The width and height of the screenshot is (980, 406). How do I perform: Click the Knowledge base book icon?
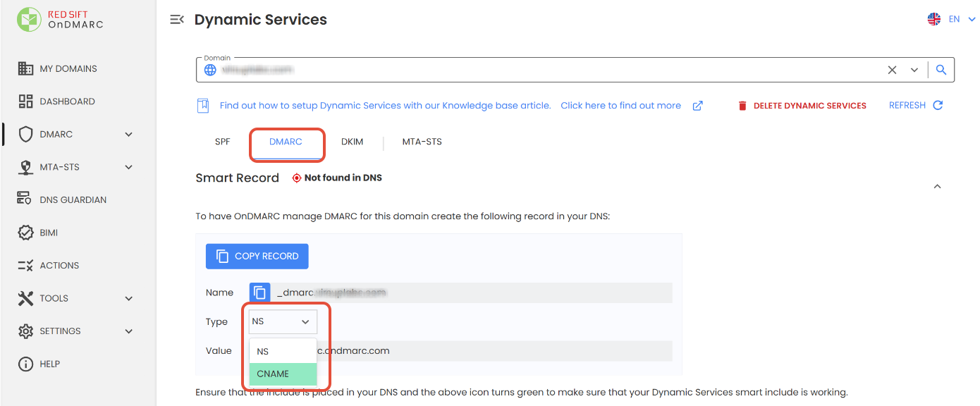pos(203,106)
